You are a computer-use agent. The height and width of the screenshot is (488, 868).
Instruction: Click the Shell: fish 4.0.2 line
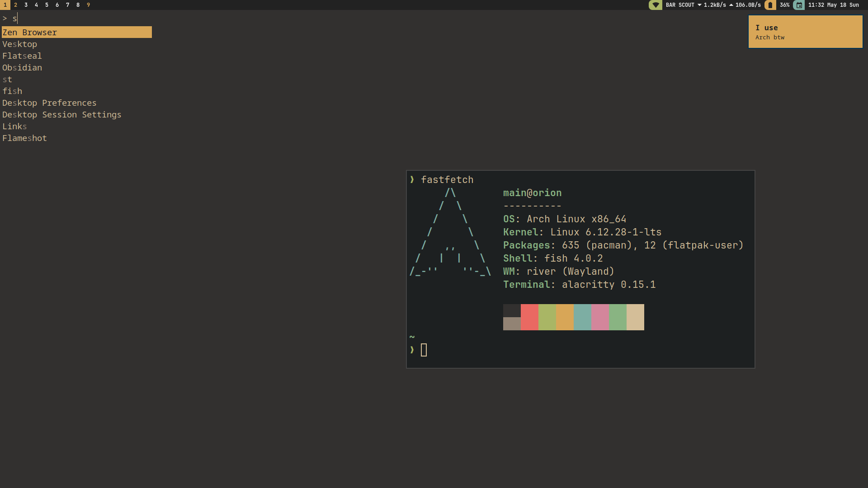click(553, 258)
